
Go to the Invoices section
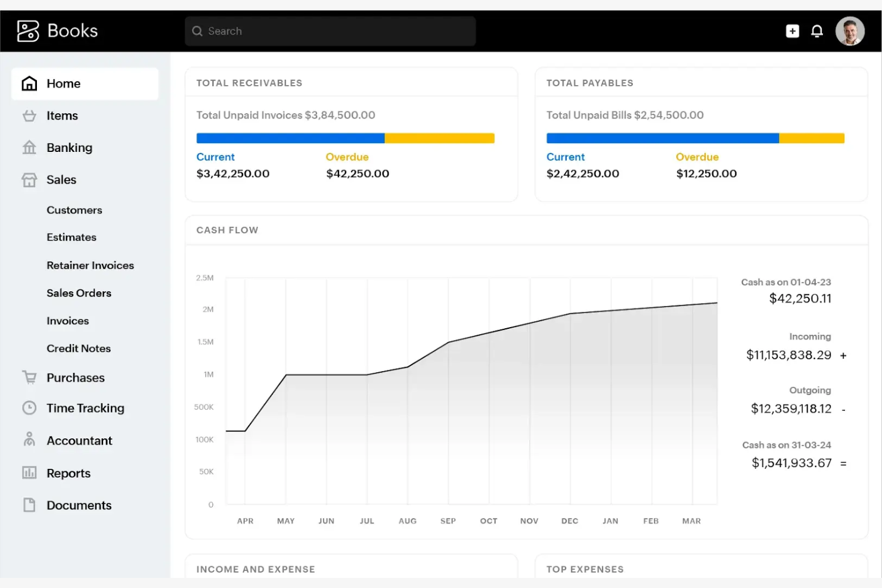pos(67,321)
